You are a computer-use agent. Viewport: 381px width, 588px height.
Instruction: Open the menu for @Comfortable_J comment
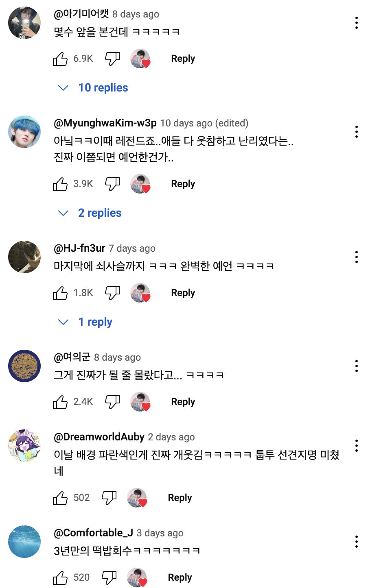357,542
